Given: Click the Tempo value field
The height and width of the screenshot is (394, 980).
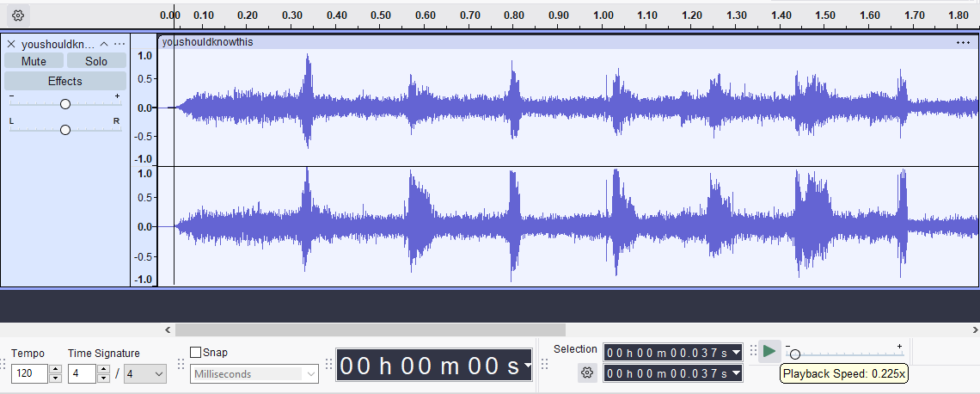Looking at the screenshot, I should coord(29,374).
